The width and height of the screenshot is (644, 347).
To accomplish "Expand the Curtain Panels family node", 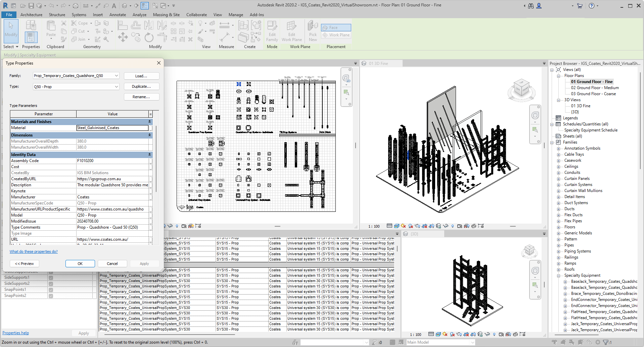I will pos(559,179).
